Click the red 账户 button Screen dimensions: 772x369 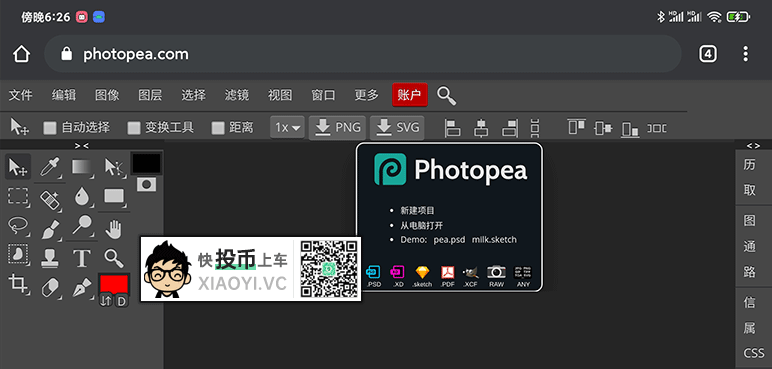point(410,95)
